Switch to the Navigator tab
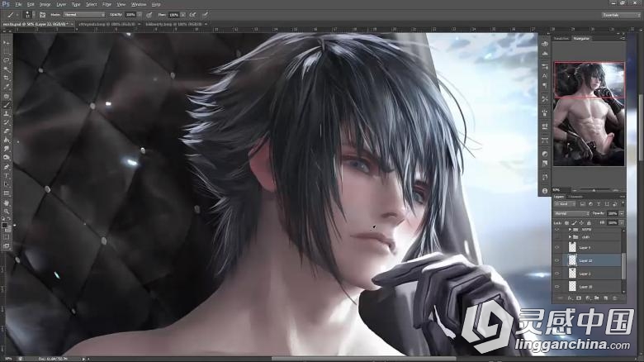 581,39
